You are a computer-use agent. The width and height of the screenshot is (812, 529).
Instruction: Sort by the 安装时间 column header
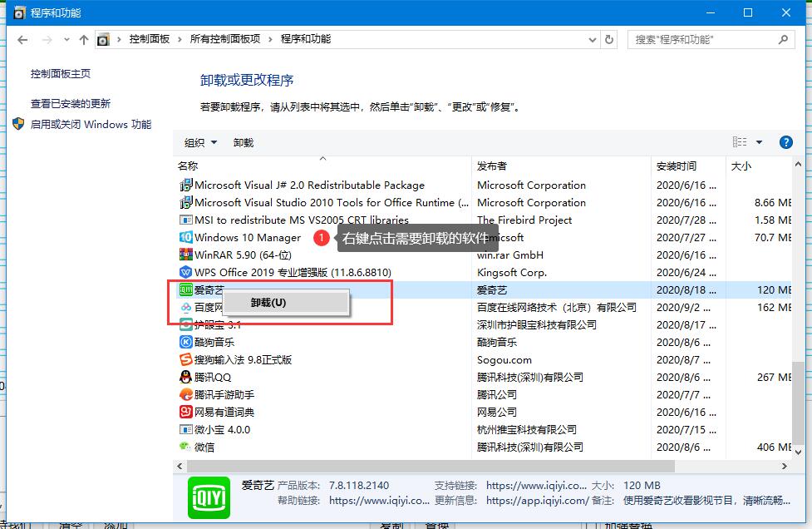tap(677, 166)
